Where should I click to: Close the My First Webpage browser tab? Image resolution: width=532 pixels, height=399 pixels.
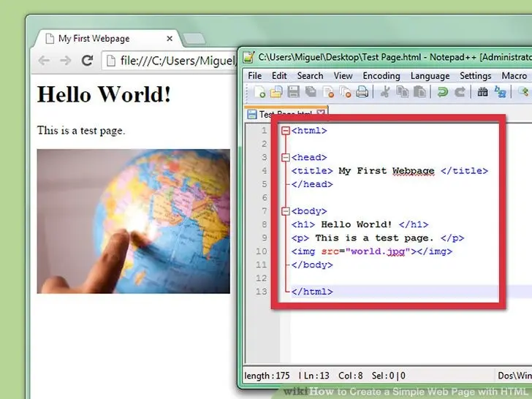click(170, 39)
